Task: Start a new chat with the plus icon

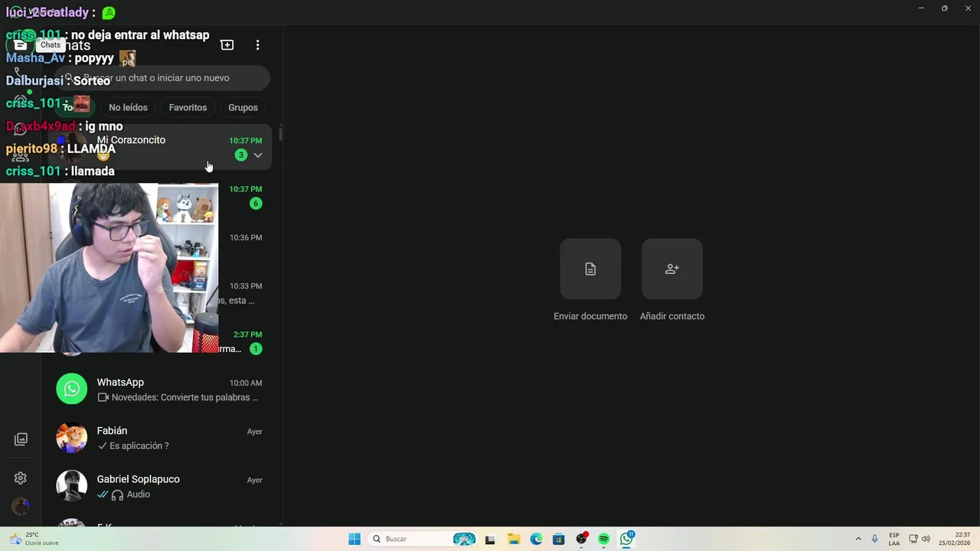Action: point(227,45)
